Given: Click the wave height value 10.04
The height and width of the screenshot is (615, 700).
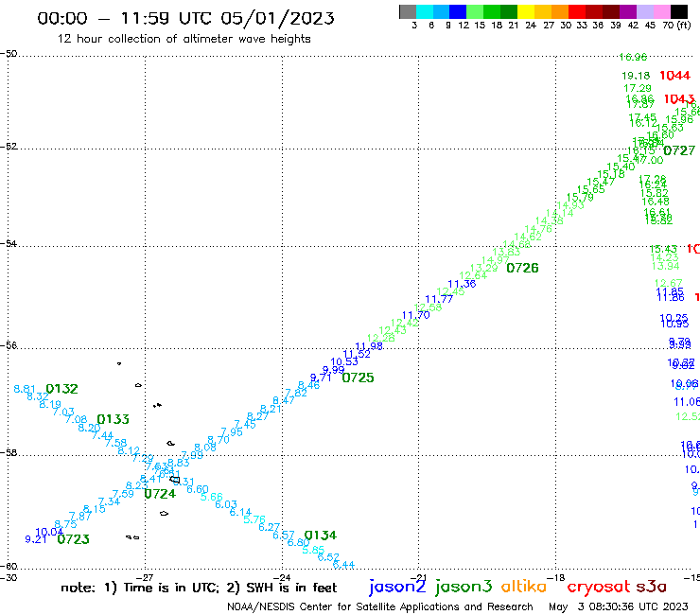Looking at the screenshot, I should tap(49, 532).
